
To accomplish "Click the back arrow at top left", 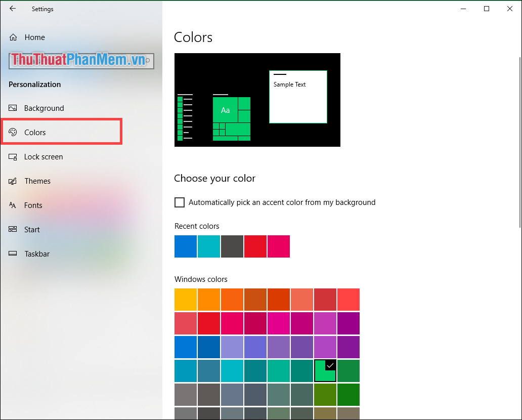I will click(x=13, y=9).
